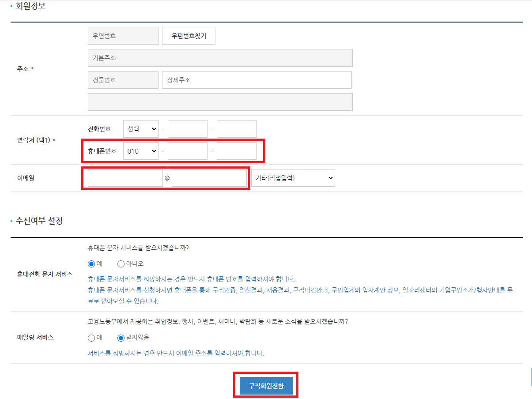The height and width of the screenshot is (399, 532).
Task: Click the middle 휴대폰번호 number input
Action: (187, 151)
